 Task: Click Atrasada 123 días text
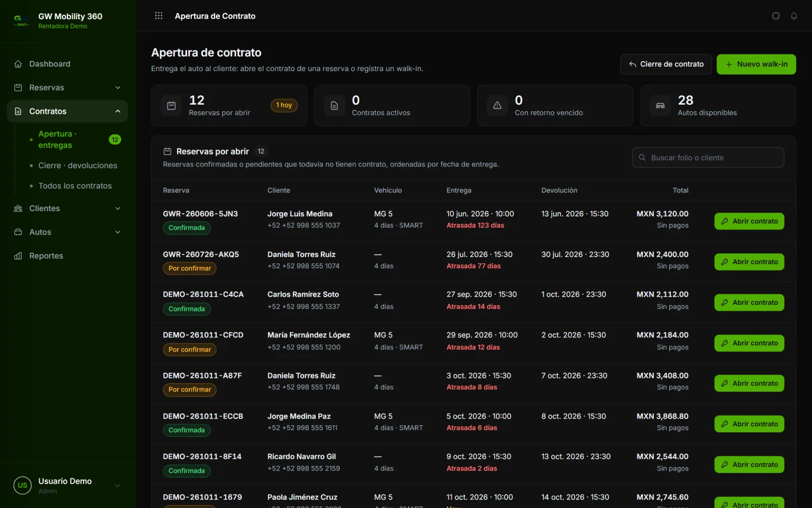pyautogui.click(x=476, y=226)
